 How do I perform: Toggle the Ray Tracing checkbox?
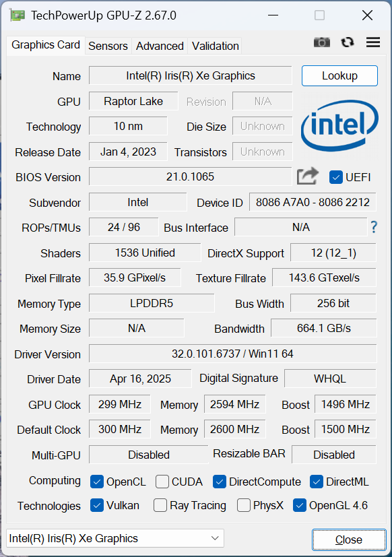(160, 505)
